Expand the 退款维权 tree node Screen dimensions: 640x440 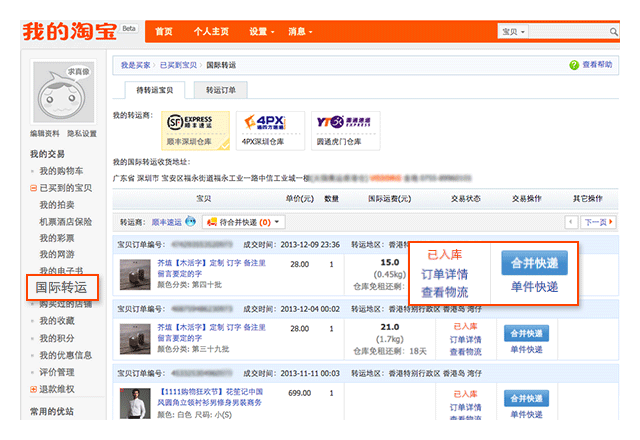pyautogui.click(x=33, y=389)
